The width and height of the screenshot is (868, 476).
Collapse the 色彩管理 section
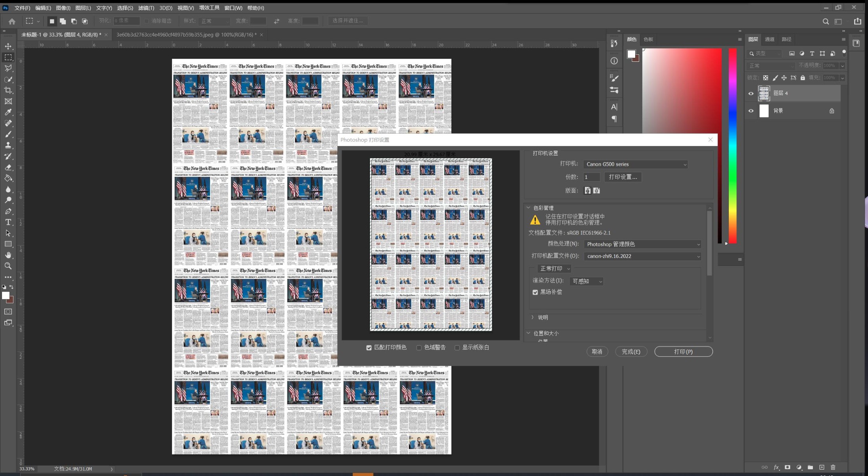tap(528, 207)
